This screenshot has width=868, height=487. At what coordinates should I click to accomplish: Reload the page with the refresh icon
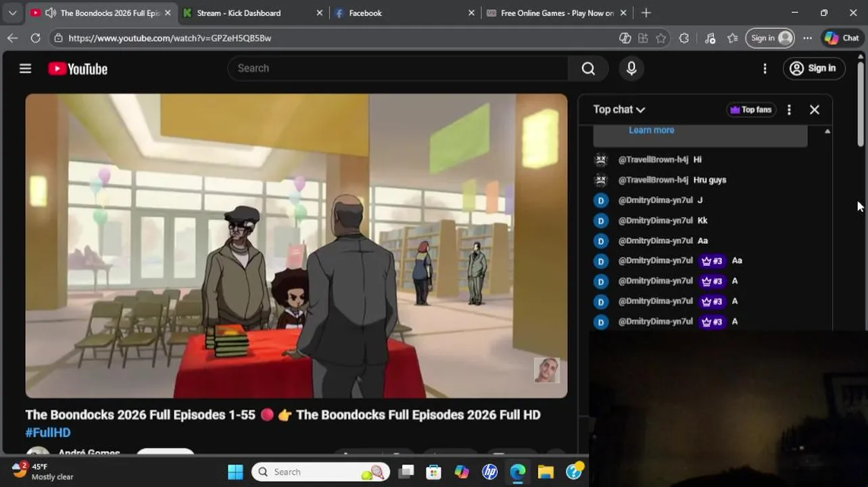point(35,38)
